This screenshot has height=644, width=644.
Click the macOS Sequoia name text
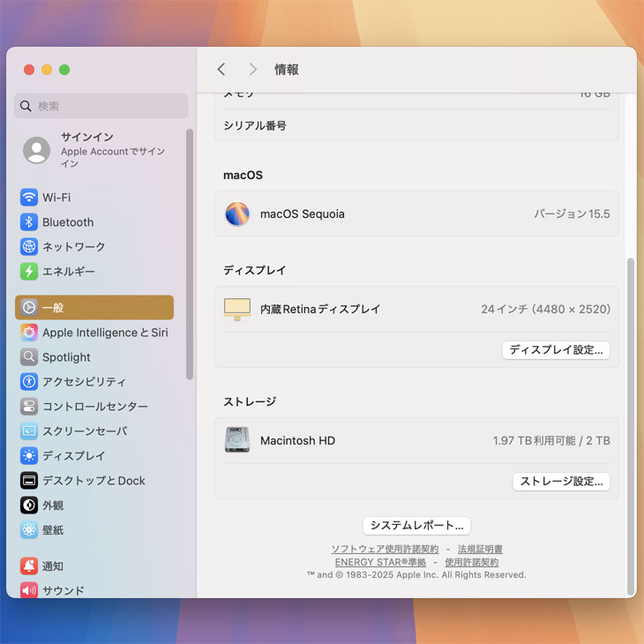pos(303,214)
